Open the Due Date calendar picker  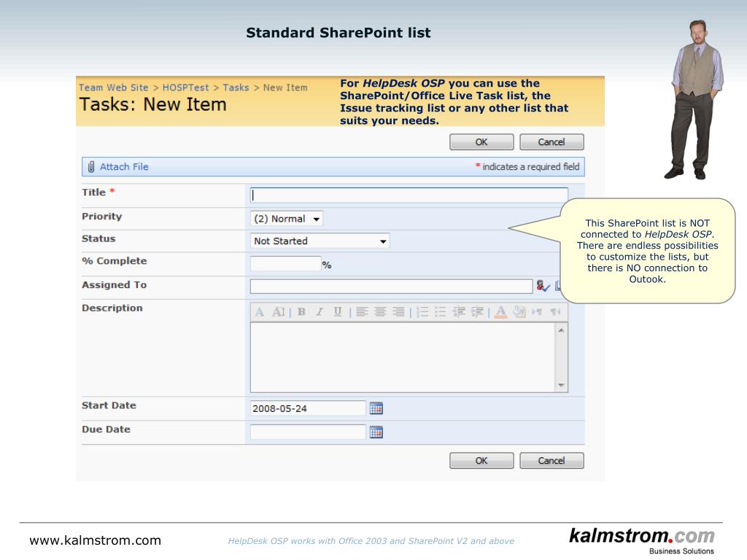(376, 432)
